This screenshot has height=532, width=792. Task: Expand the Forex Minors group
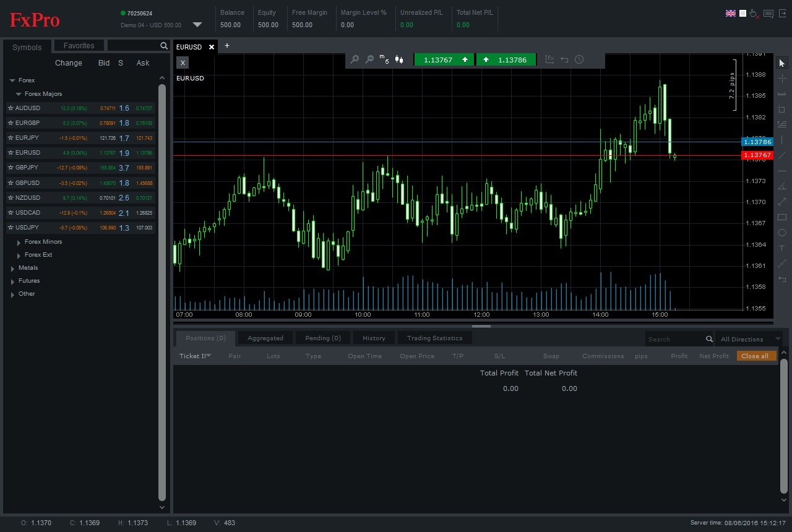[19, 242]
